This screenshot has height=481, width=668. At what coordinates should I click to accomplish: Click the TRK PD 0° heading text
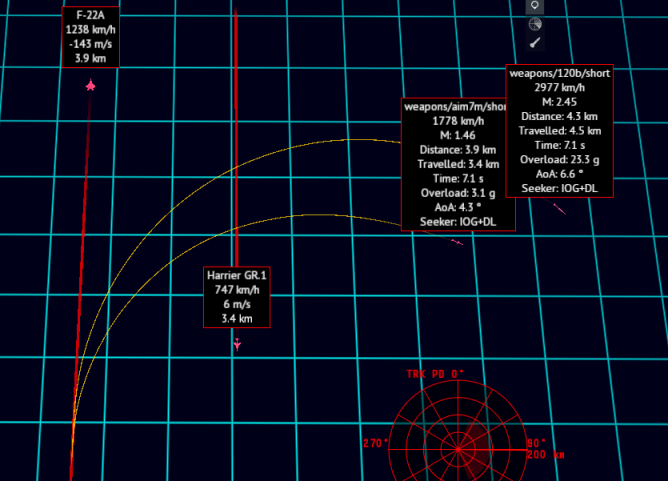pyautogui.click(x=436, y=374)
